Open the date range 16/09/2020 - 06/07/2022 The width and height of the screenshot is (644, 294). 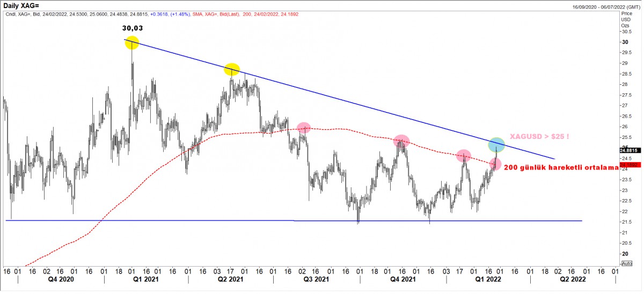593,5
